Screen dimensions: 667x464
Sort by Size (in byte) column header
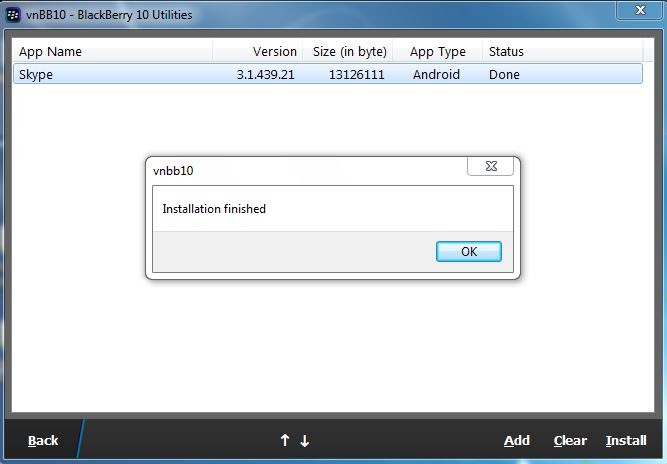coord(348,51)
